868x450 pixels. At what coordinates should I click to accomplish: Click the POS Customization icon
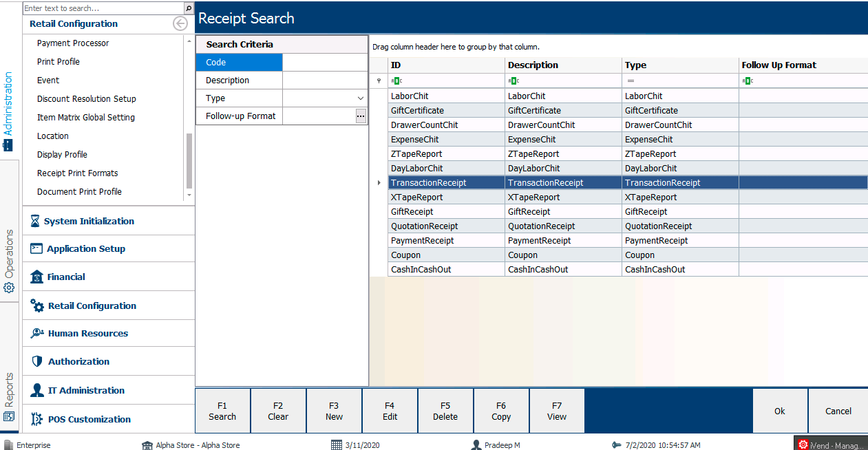pyautogui.click(x=37, y=419)
